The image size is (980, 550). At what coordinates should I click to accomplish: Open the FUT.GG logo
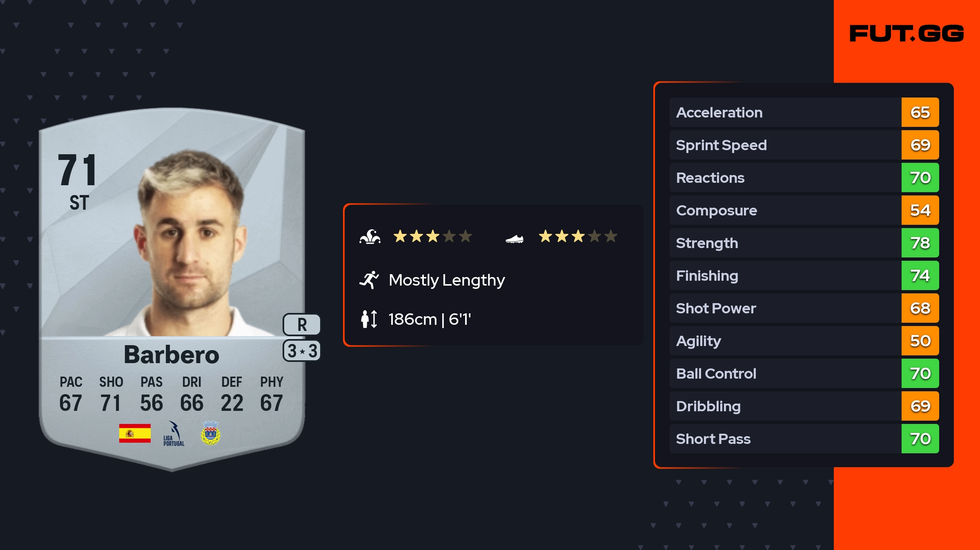(x=906, y=33)
